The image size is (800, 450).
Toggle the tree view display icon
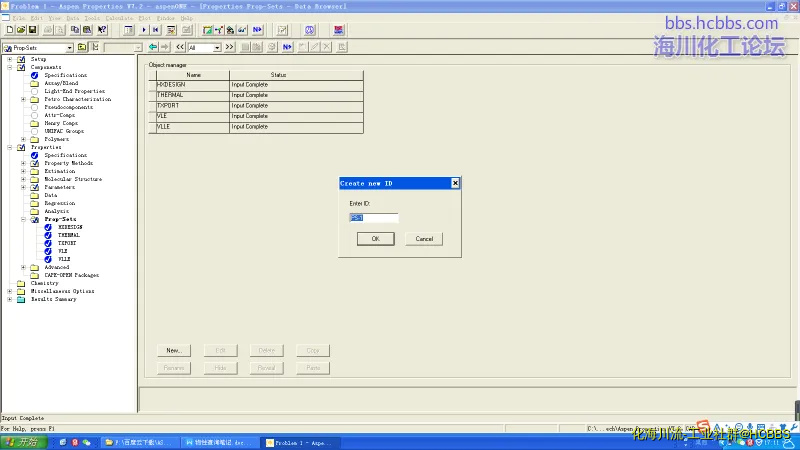coord(95,47)
